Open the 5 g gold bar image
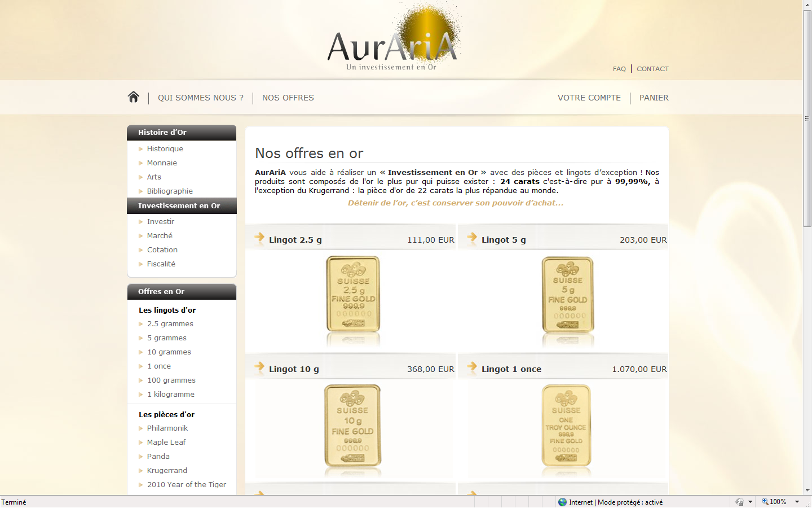This screenshot has height=508, width=812. [568, 294]
